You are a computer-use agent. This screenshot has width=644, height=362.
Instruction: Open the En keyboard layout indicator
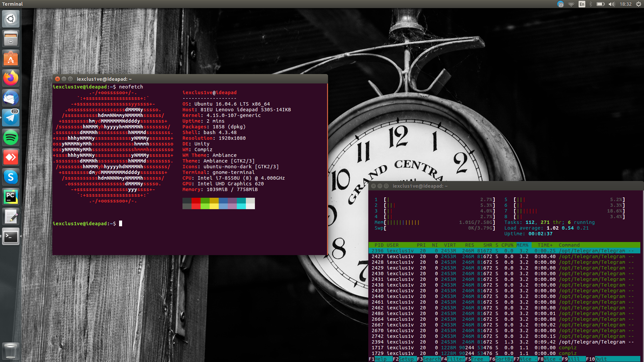click(582, 4)
